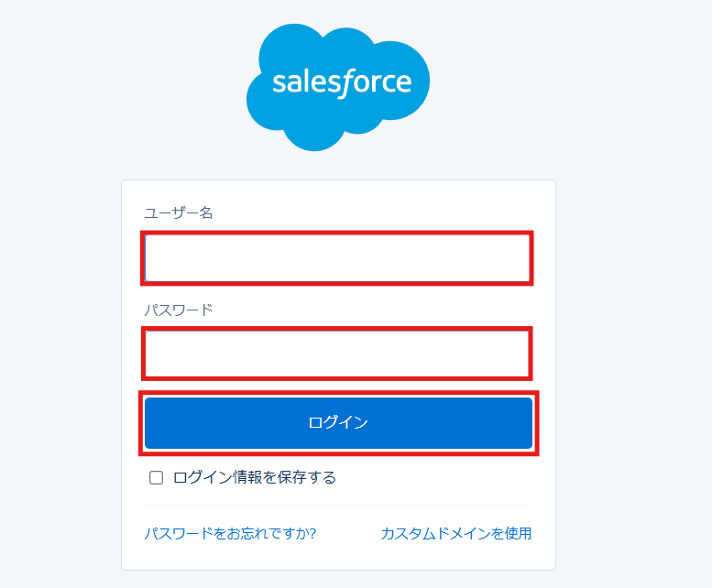Follow the forgot password link
The width and height of the screenshot is (712, 588).
click(x=230, y=533)
